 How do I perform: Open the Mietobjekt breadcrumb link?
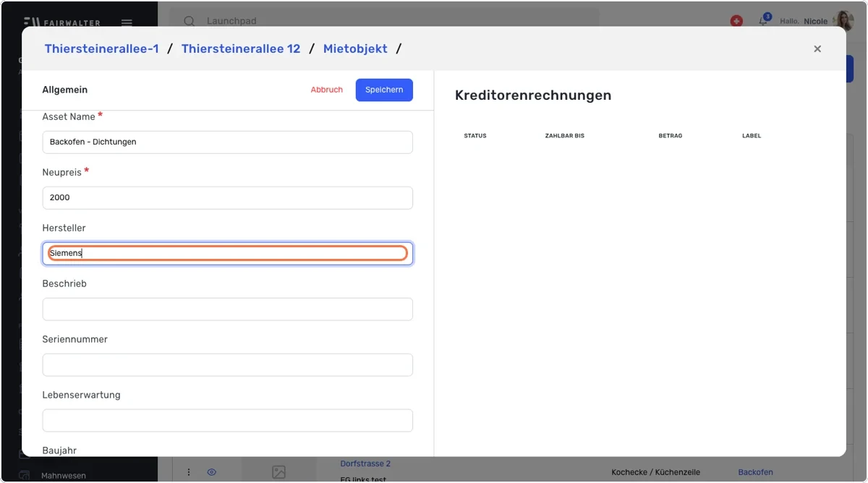point(355,48)
